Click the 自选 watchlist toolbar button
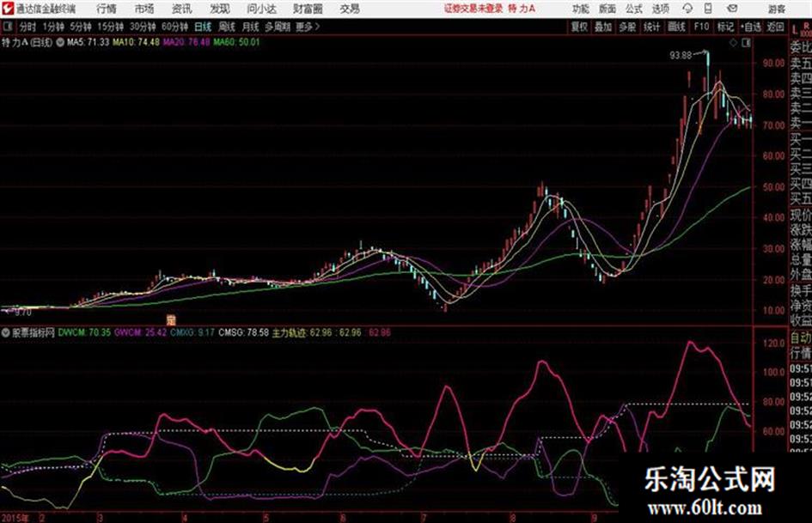This screenshot has height=523, width=812. [x=751, y=27]
